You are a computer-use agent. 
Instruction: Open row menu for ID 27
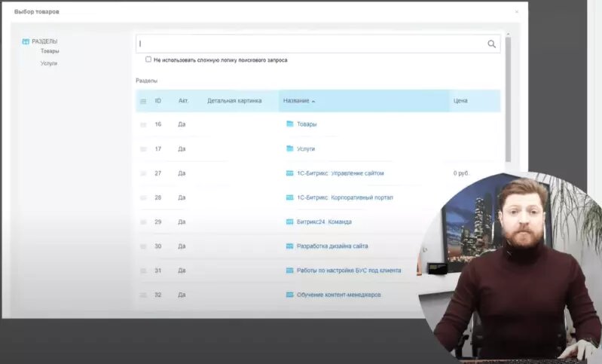(x=143, y=173)
